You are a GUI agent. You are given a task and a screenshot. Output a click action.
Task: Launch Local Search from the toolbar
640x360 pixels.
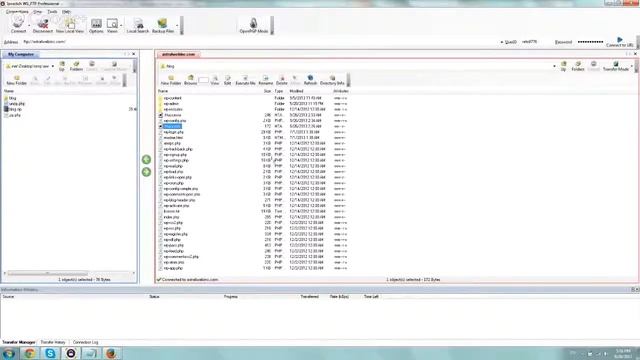[x=138, y=25]
